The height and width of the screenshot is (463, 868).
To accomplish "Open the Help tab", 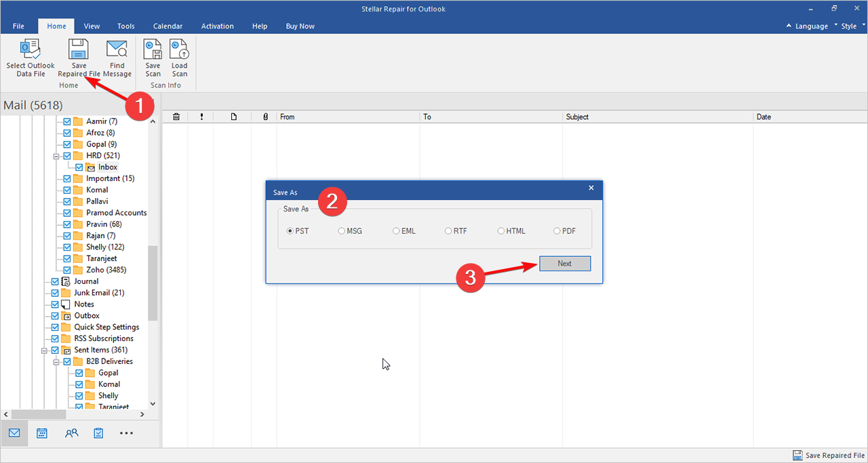I will [x=260, y=26].
